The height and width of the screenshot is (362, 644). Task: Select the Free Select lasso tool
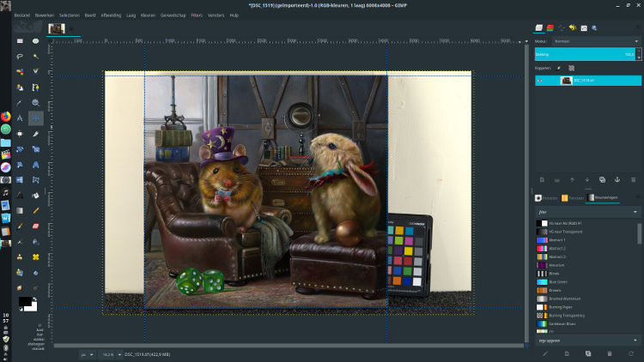pos(20,57)
